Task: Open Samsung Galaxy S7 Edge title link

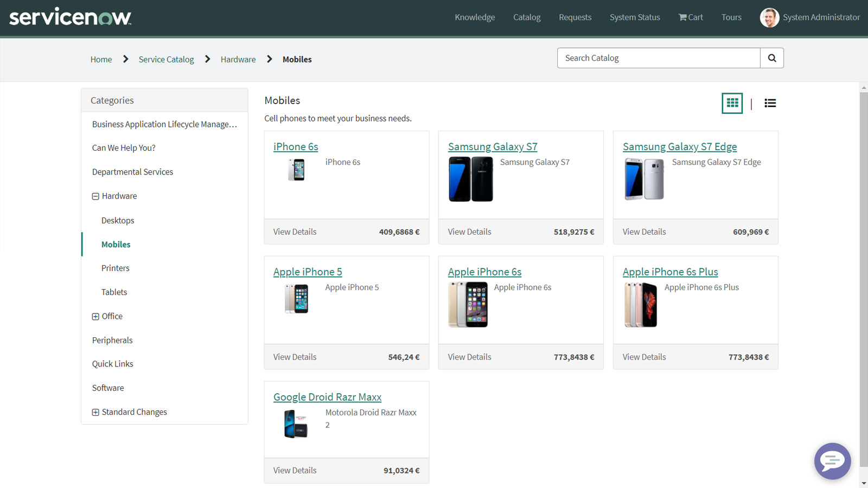Action: point(680,146)
